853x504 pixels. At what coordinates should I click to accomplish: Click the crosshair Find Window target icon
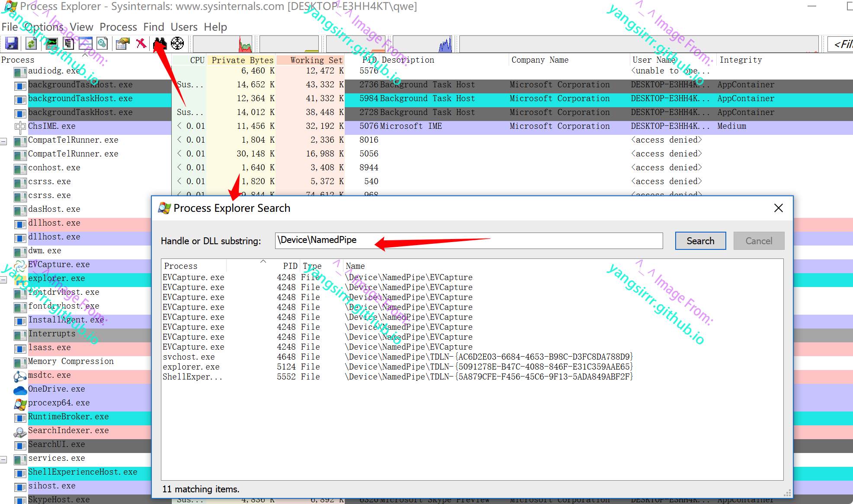(177, 43)
